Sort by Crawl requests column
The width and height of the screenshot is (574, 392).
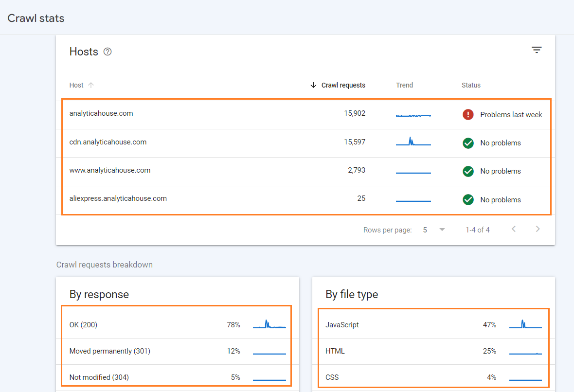[338, 85]
